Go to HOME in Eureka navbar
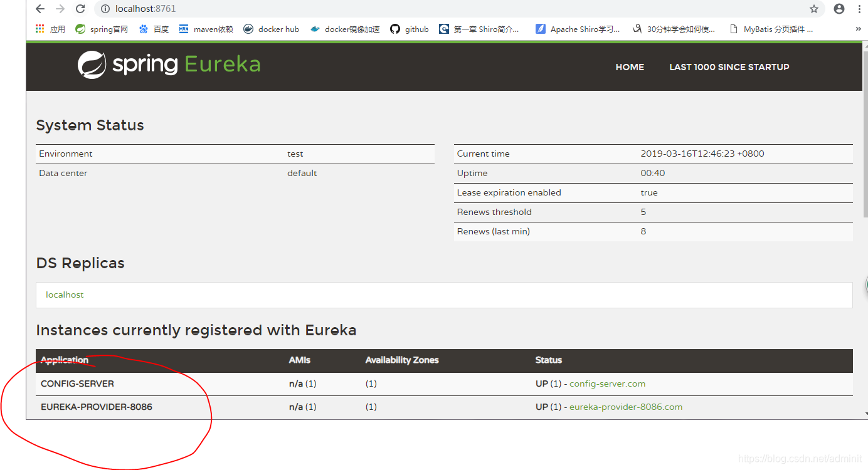Image resolution: width=868 pixels, height=470 pixels. (x=630, y=67)
